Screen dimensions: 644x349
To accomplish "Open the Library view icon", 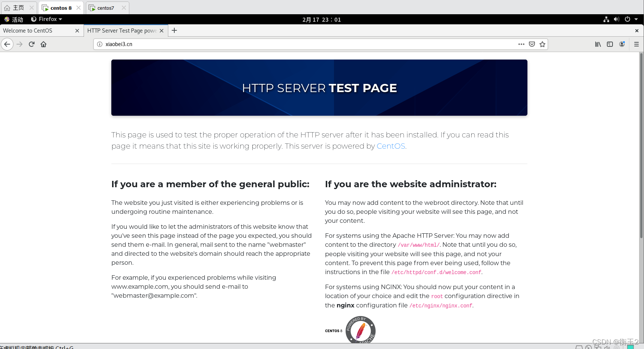I will pos(598,44).
